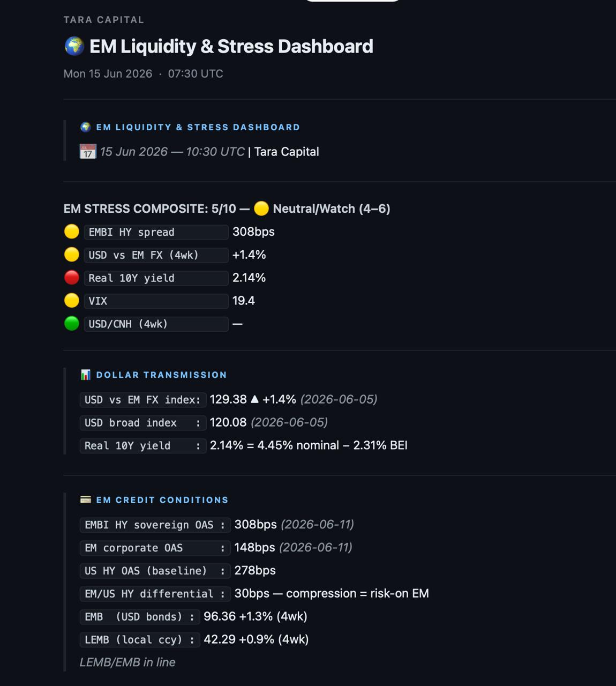Click the italic LEMB/EMB in line note

click(127, 662)
